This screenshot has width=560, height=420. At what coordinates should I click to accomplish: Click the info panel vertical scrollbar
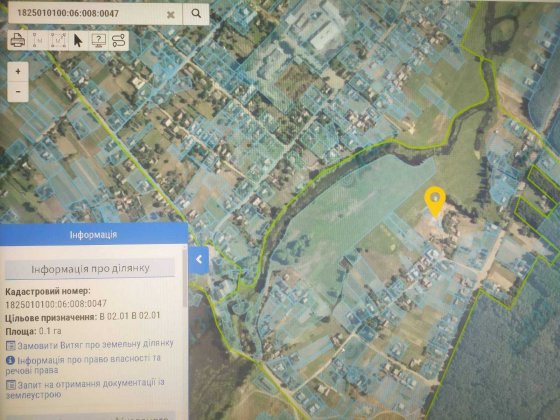coord(185,279)
